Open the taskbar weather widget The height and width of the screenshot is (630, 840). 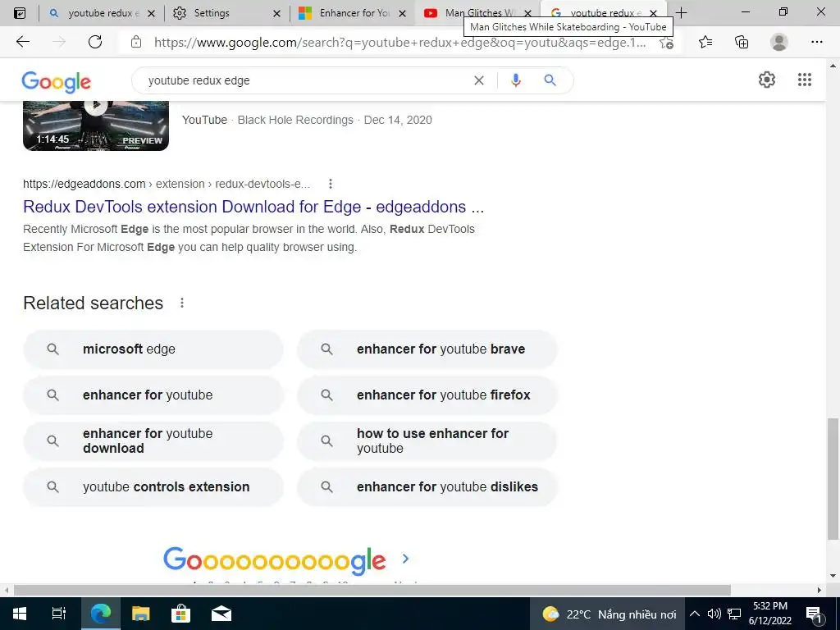(609, 614)
